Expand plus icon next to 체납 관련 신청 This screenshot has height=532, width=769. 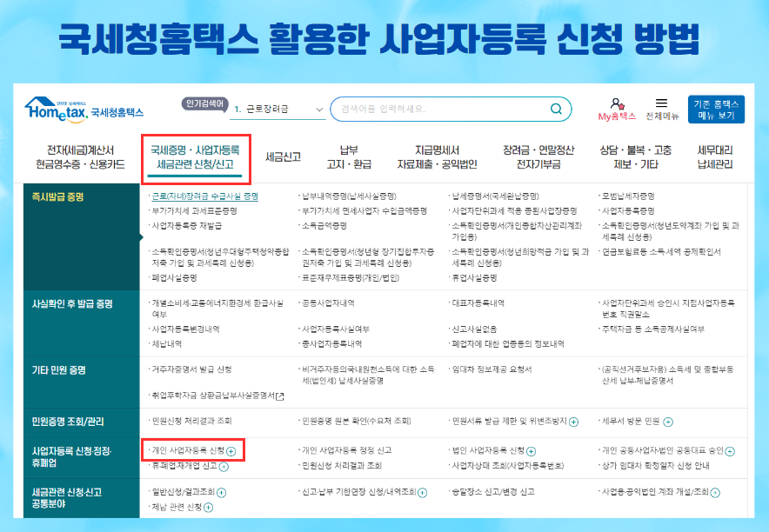(209, 507)
